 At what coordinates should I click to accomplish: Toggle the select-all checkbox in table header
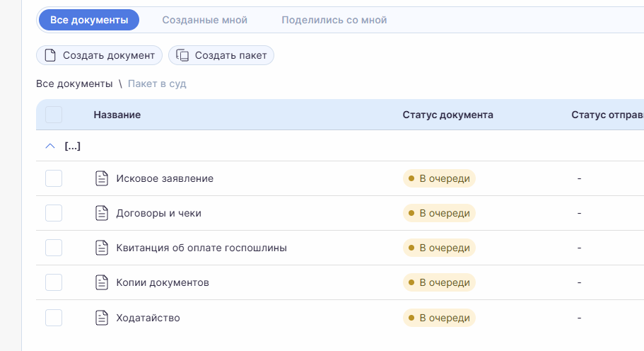pos(54,115)
